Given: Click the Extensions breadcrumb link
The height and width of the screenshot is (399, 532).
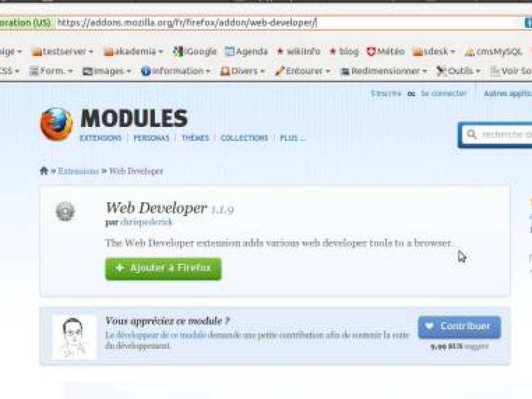Looking at the screenshot, I should pos(78,171).
